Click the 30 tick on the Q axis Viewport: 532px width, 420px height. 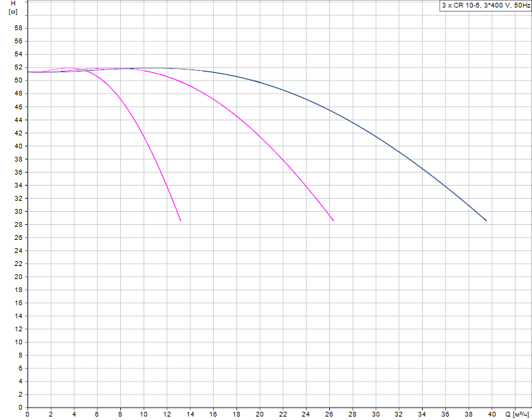[376, 415]
